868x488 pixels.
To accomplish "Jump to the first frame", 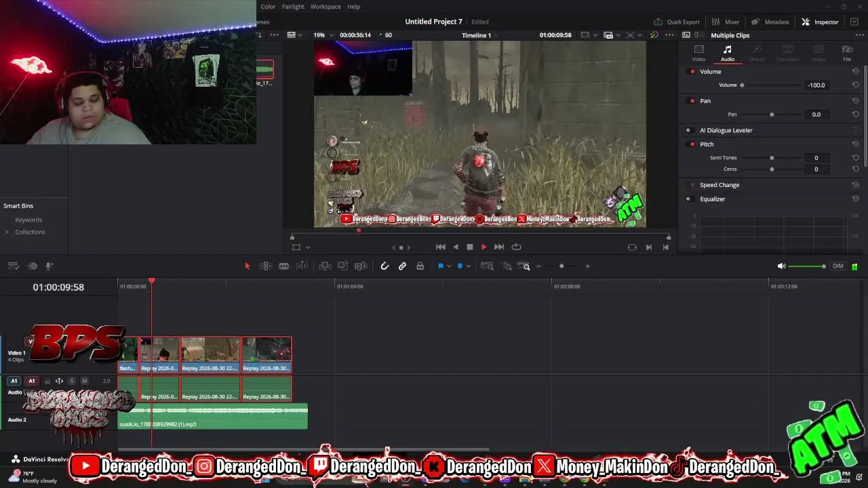I will 440,247.
